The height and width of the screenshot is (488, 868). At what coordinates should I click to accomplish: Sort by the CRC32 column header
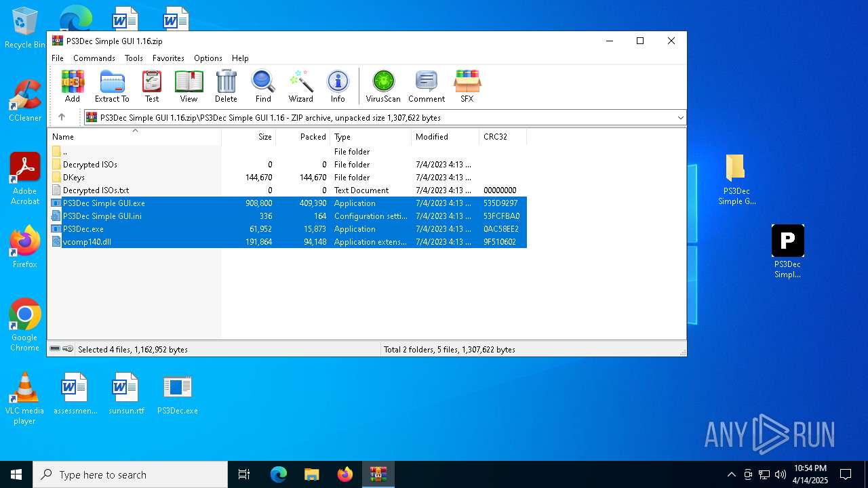503,136
